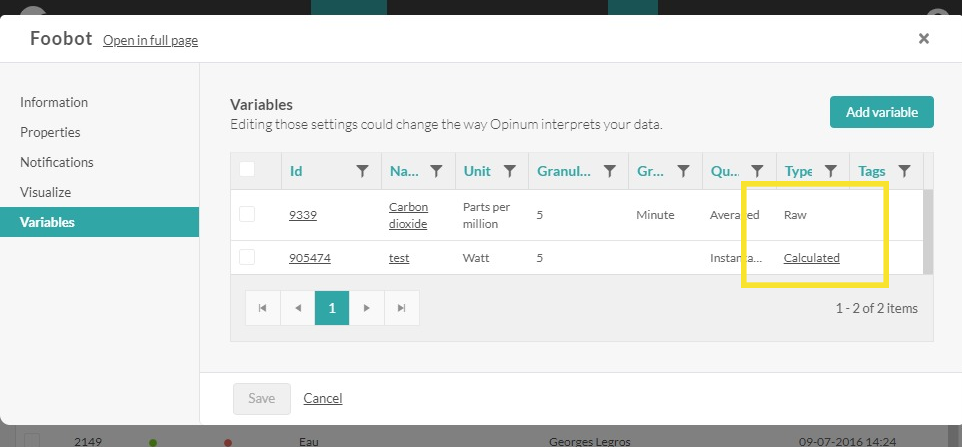The image size is (962, 447).
Task: Open the Tags column filter icon
Action: point(904,171)
